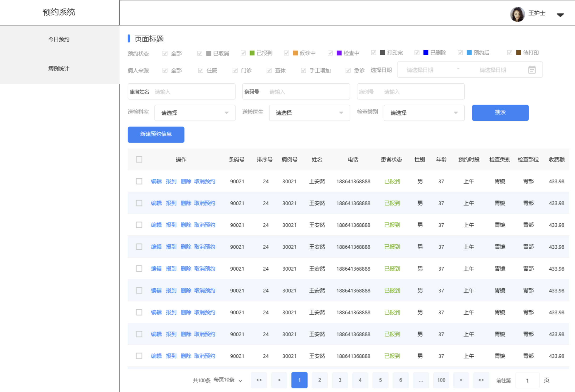The width and height of the screenshot is (575, 392).
Task: Click the ... more pages button
Action: [x=421, y=380]
